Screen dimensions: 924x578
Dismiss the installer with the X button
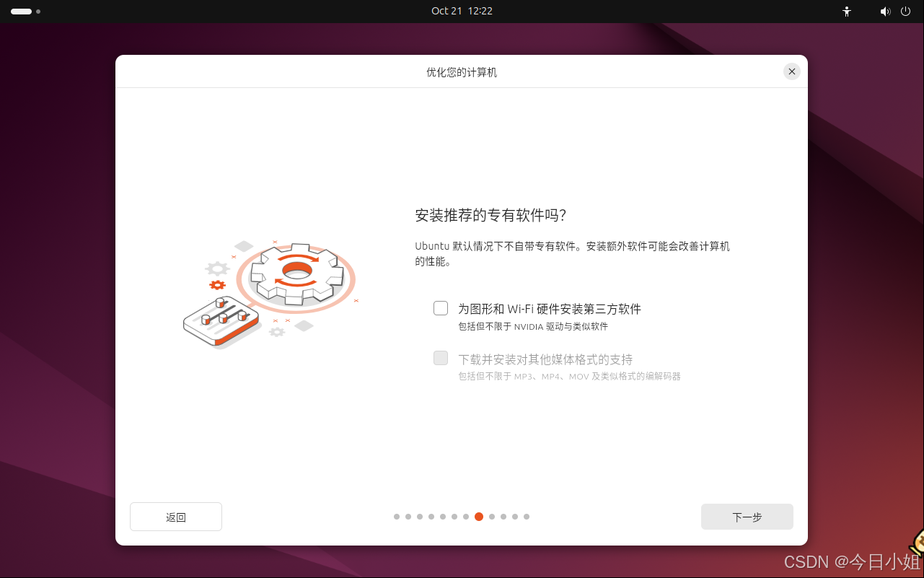point(791,71)
